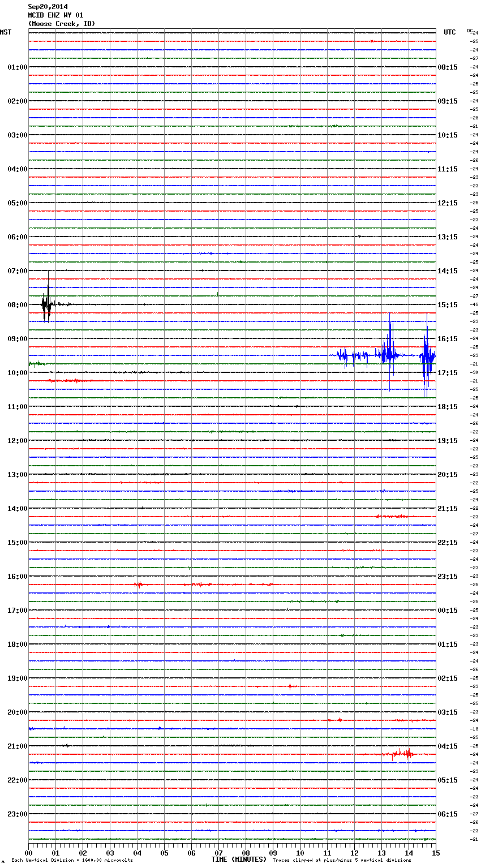Click the 'MST' column heading
This screenshot has height=868, width=481.
click(x=6, y=32)
